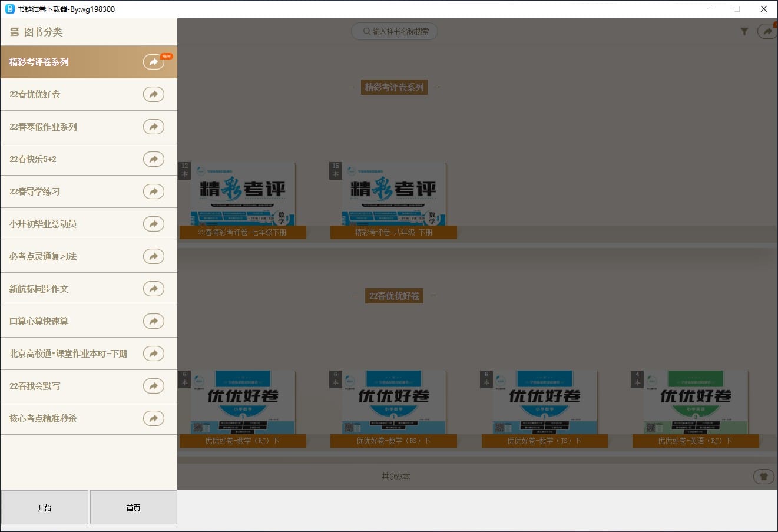Minimize the 书链试卷下载器 window

point(710,9)
